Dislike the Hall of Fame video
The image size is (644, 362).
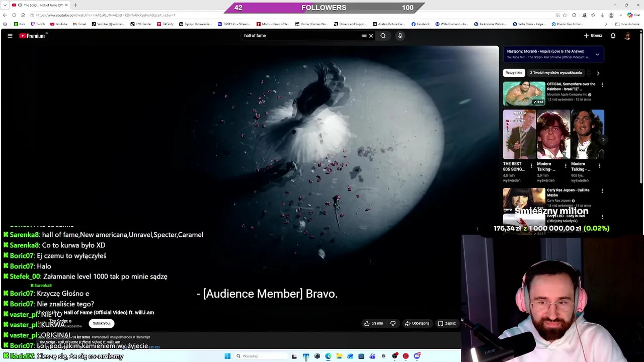393,323
